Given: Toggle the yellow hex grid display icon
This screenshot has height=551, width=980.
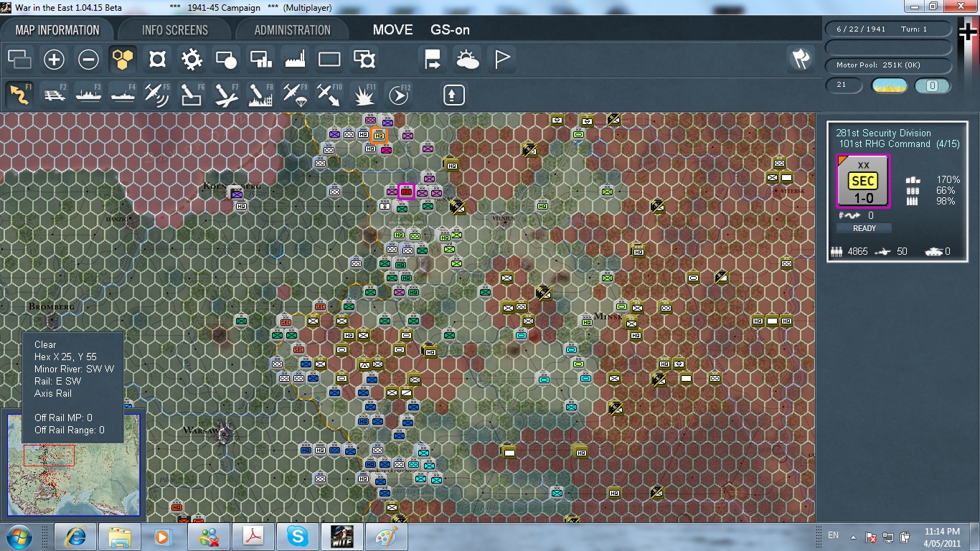Looking at the screenshot, I should tap(123, 59).
